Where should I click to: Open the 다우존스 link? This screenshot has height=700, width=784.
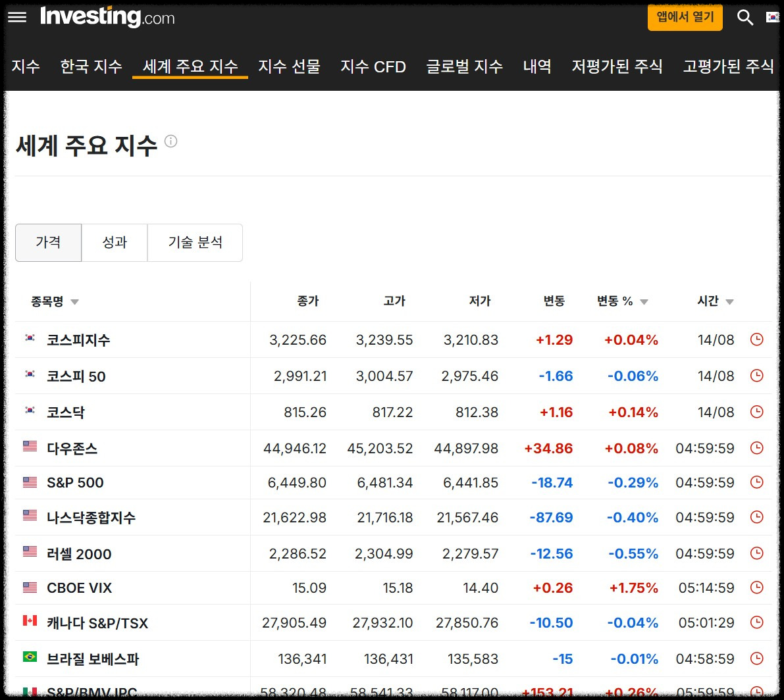point(72,448)
